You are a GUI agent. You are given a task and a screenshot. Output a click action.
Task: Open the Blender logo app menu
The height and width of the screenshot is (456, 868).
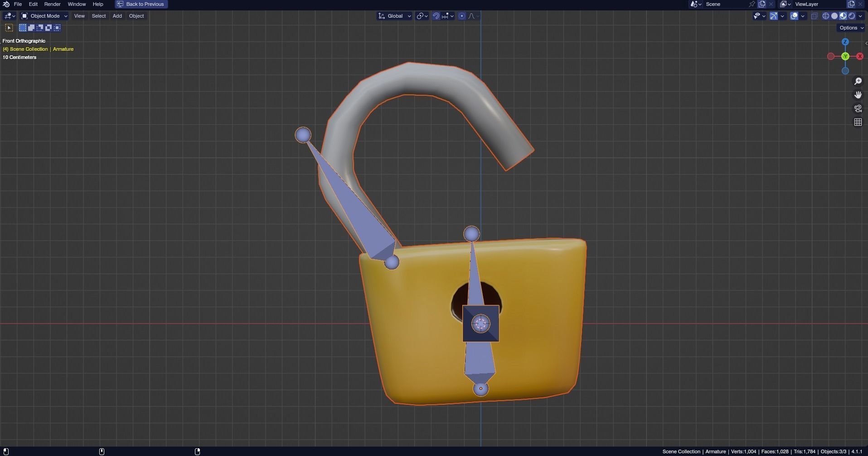point(6,4)
